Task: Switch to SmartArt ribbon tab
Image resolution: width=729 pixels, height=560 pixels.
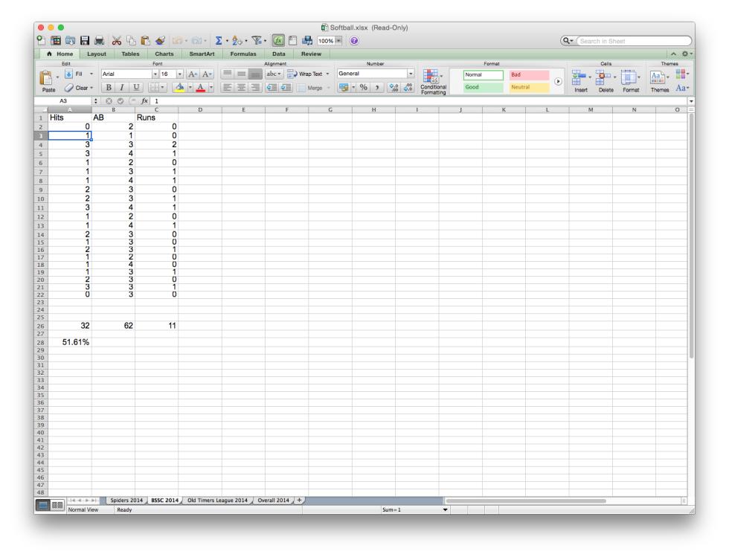Action: point(202,54)
